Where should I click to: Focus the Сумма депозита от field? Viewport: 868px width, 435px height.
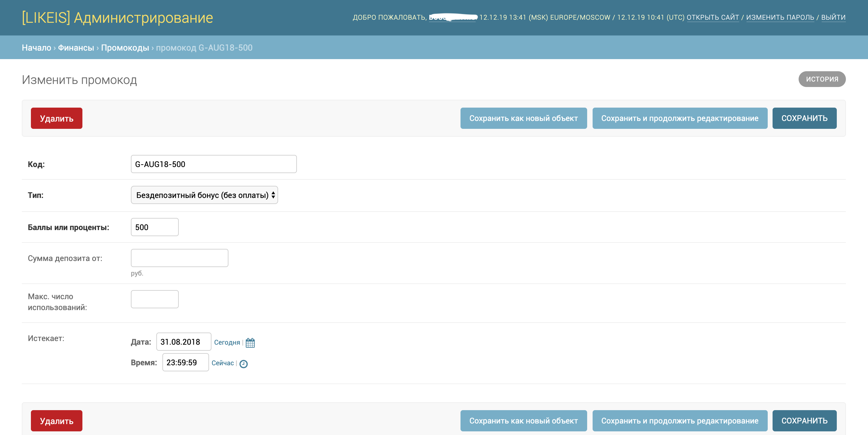pyautogui.click(x=179, y=258)
